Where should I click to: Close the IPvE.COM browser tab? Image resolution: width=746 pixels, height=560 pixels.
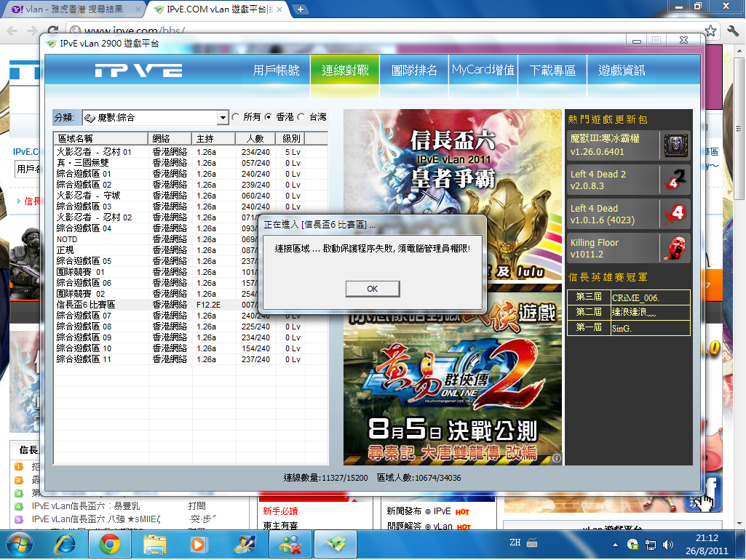tap(279, 9)
